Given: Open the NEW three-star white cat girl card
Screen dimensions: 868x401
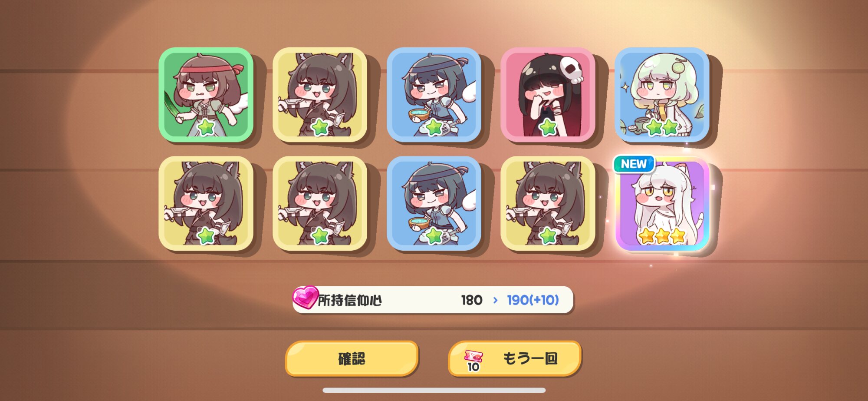Looking at the screenshot, I should click(662, 203).
